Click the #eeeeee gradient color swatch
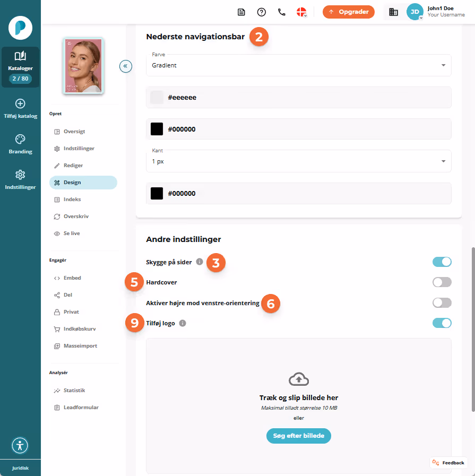475x476 pixels. click(157, 98)
